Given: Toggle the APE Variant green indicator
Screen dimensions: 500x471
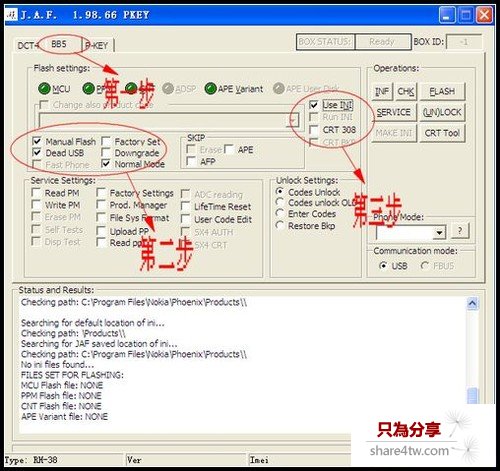Looking at the screenshot, I should click(x=211, y=89).
